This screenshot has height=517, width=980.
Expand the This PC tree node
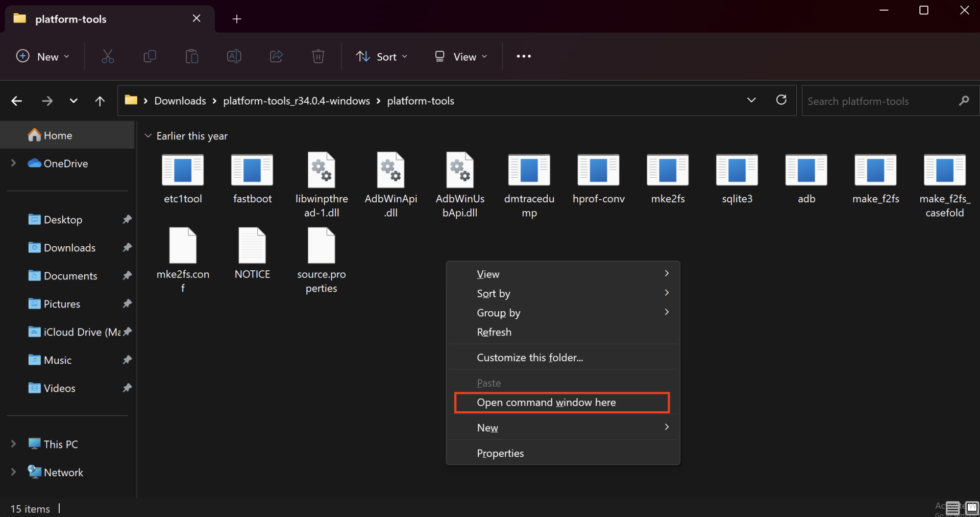[14, 444]
